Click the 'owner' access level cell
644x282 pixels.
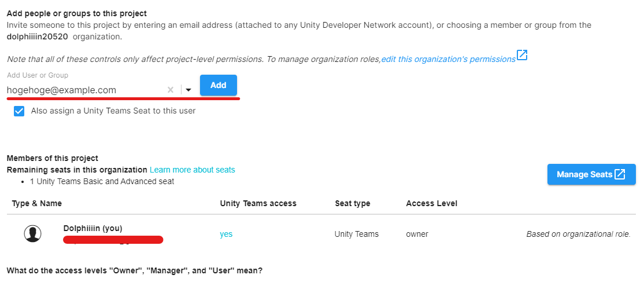tap(417, 235)
